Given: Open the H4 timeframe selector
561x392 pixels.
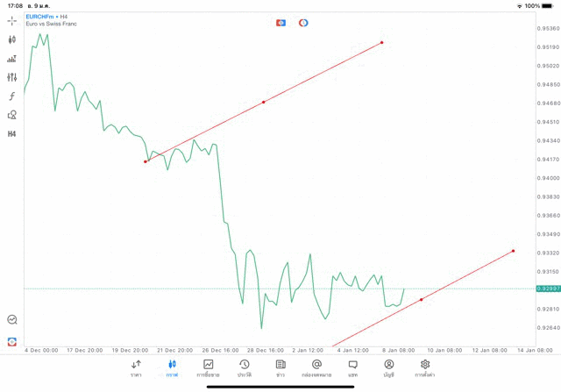Looking at the screenshot, I should coord(12,133).
